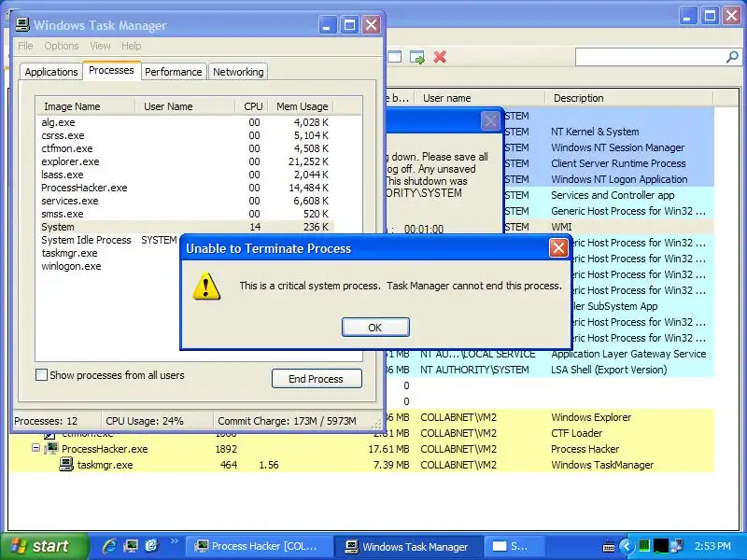Click Task Manager title bar icon
The height and width of the screenshot is (560, 747).
point(22,25)
